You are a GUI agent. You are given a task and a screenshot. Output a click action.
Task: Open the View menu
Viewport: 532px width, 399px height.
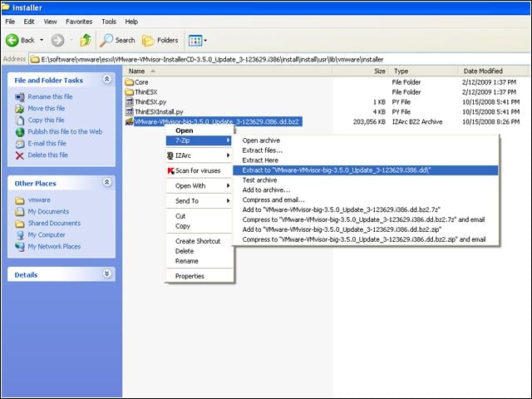click(50, 22)
